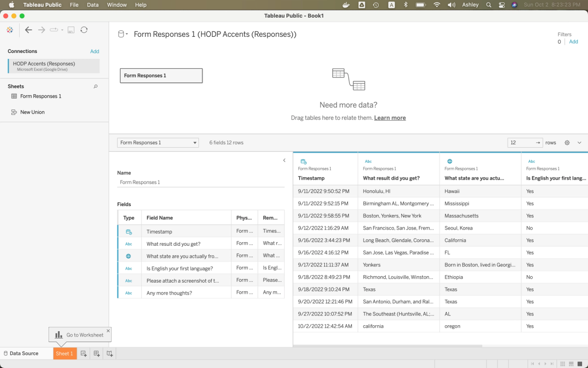Image resolution: width=588 pixels, height=368 pixels.
Task: Open the data source cylinder dropdown
Action: tap(123, 34)
